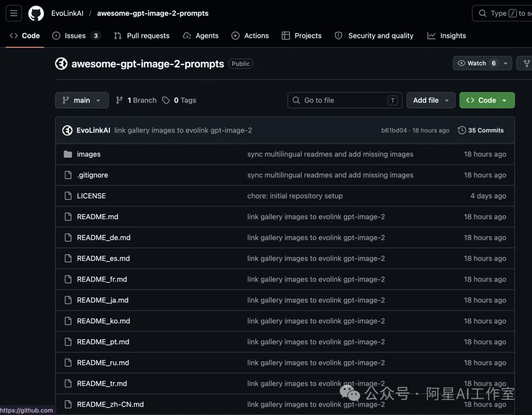Click the EvoLinkAI repository avatar icon
Viewport: 532px width, 415px height.
pyautogui.click(x=61, y=64)
